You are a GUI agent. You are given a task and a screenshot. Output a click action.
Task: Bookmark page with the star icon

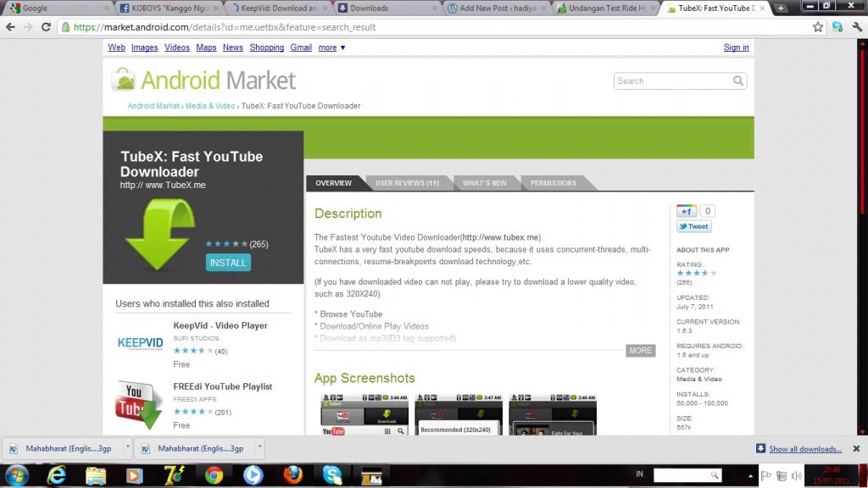tap(817, 27)
